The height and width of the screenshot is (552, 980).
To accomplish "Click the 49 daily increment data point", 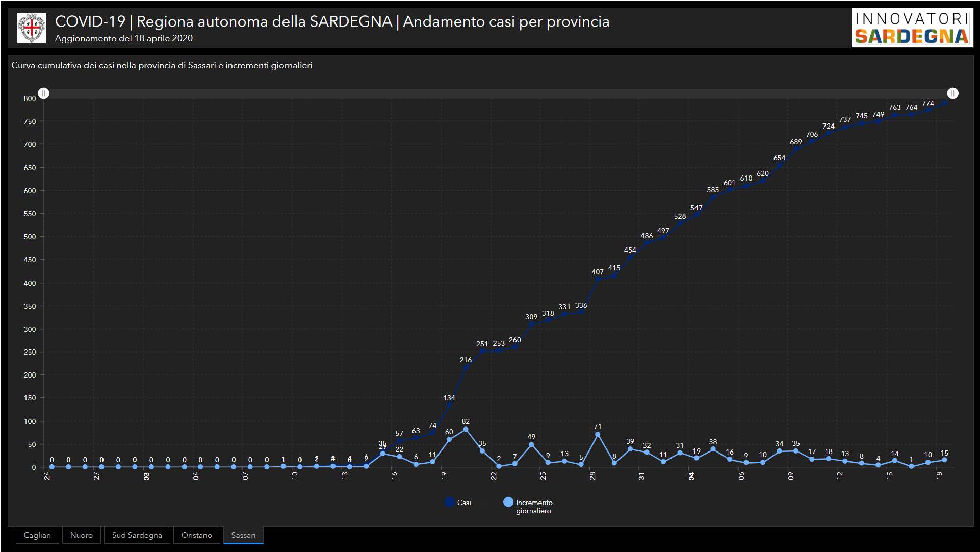I will 531,445.
